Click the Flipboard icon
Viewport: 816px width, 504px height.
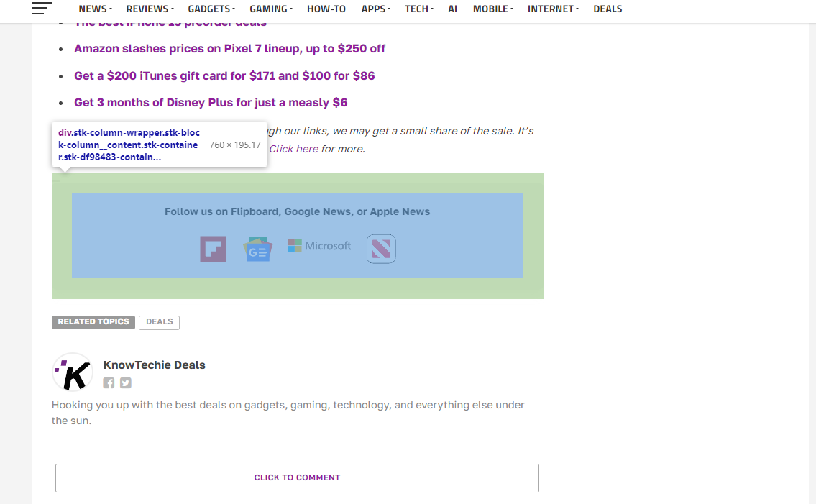[213, 249]
